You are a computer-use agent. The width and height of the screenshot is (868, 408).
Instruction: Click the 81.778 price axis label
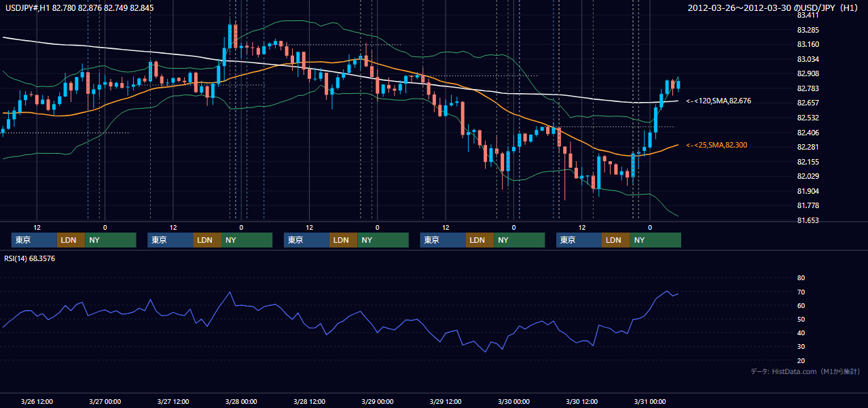(x=808, y=205)
